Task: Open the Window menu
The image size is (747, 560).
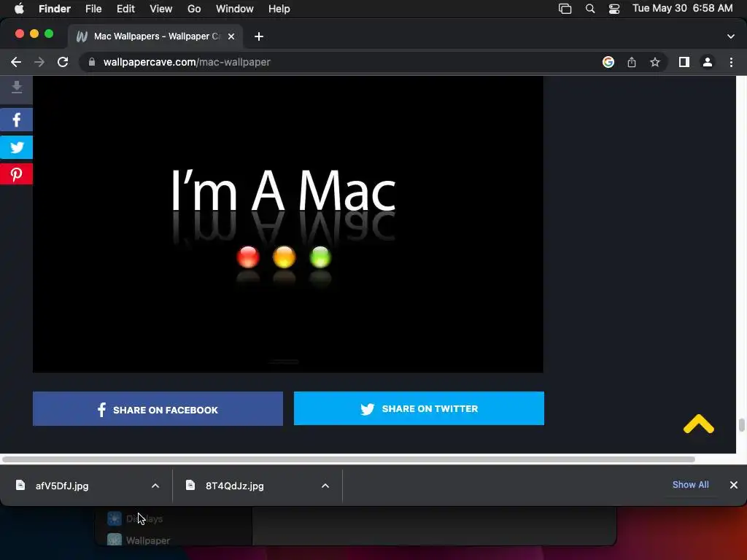Action: [235, 9]
